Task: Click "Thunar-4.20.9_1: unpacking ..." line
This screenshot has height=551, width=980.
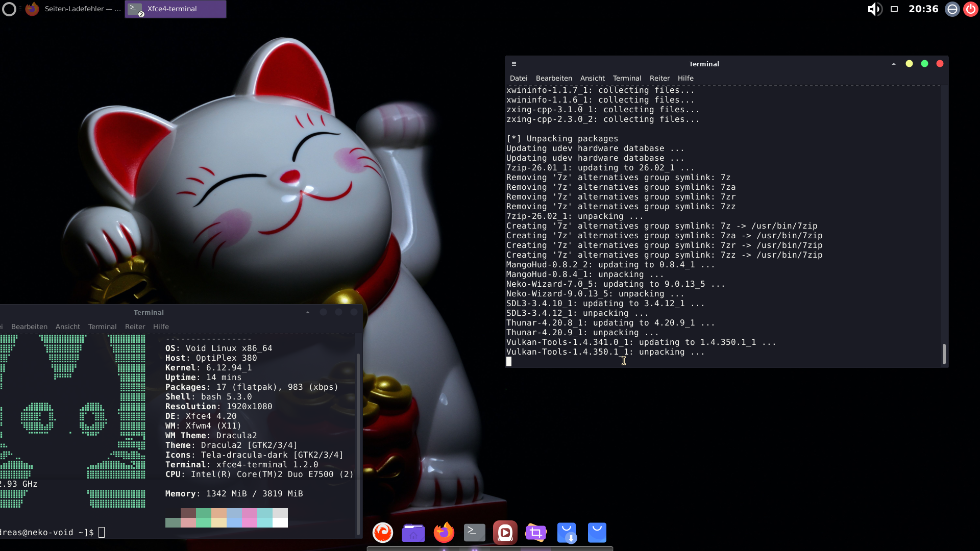Action: click(582, 333)
